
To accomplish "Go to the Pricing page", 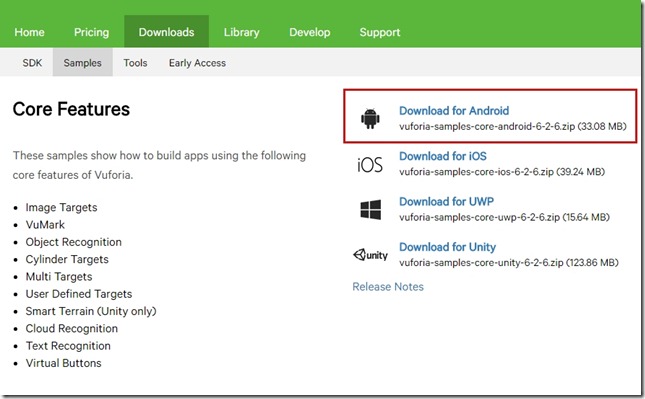I will [x=91, y=32].
